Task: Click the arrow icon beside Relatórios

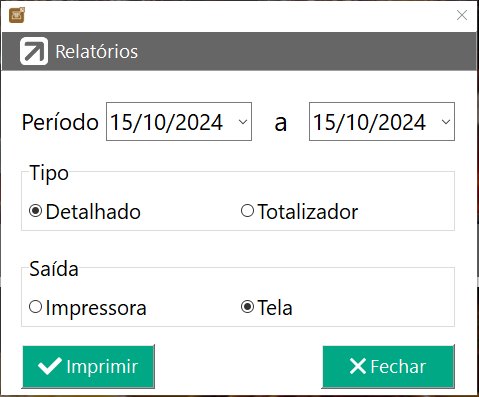Action: (x=34, y=51)
